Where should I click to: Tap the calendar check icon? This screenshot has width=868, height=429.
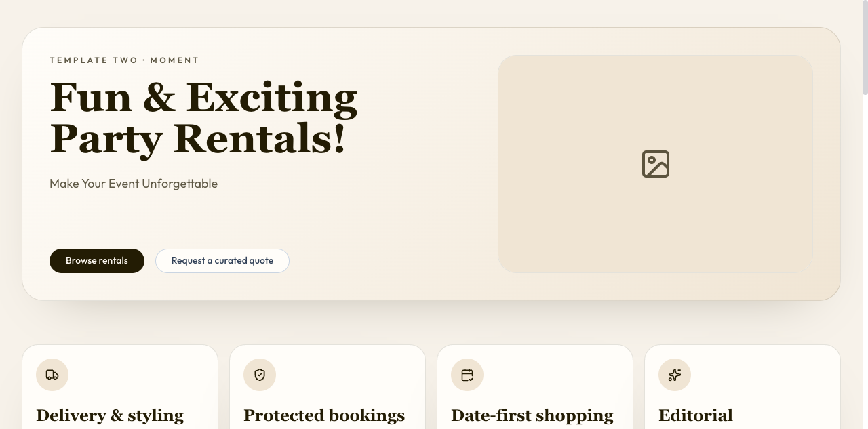(467, 375)
